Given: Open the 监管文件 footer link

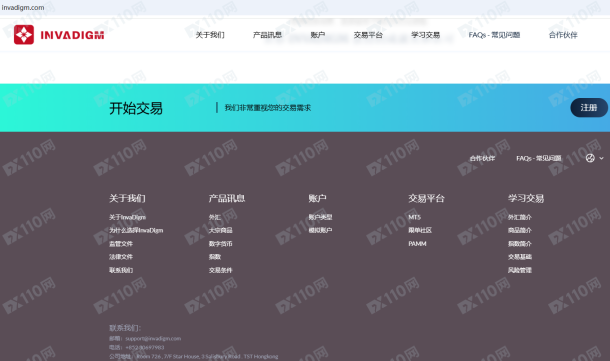Looking at the screenshot, I should tap(121, 244).
